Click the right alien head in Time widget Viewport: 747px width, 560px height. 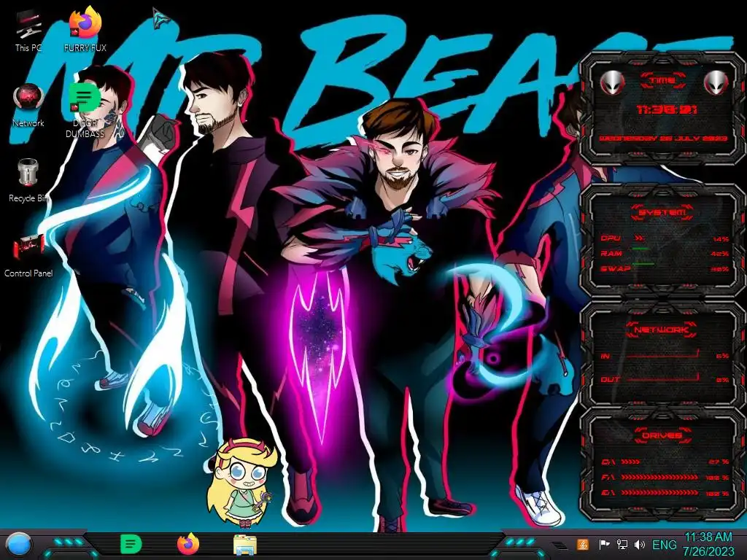[716, 83]
